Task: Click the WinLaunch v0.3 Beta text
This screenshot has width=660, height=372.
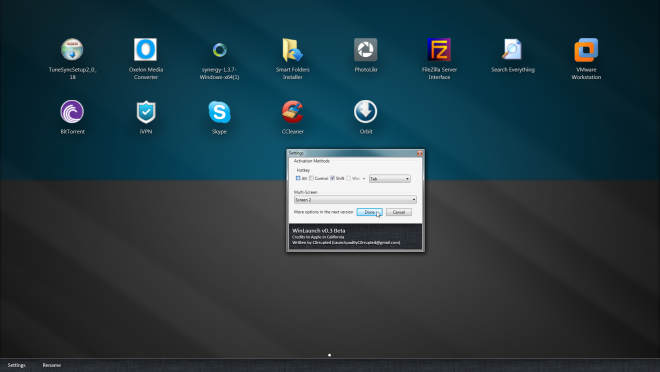Action: point(319,231)
